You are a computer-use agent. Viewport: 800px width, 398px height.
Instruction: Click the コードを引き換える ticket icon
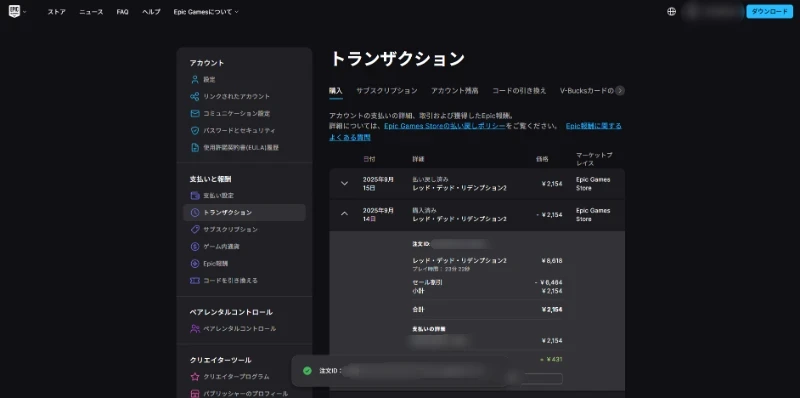coord(194,281)
